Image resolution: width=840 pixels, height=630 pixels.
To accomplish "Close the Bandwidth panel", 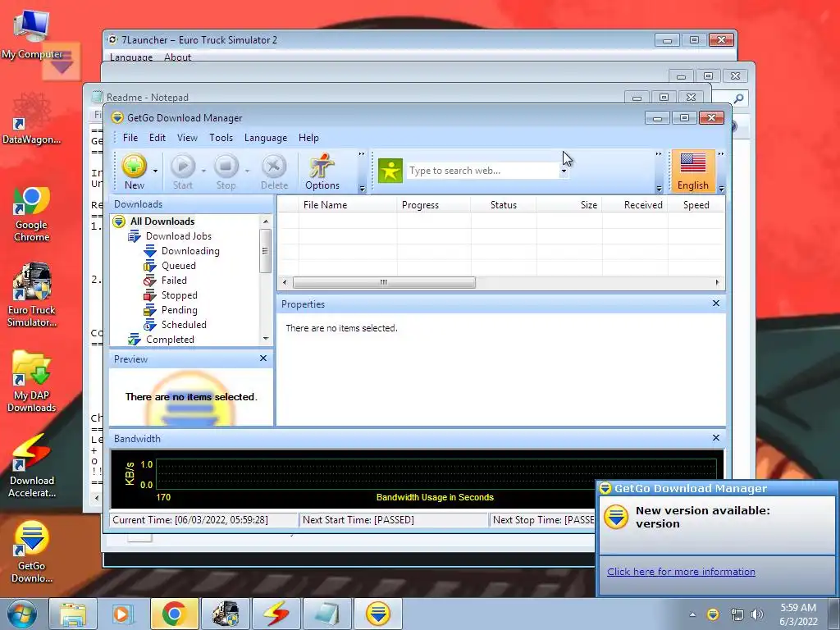I will 715,438.
